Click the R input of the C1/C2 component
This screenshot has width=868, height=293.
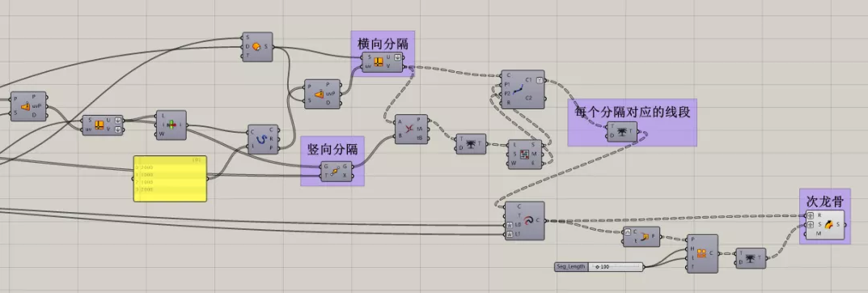point(508,103)
